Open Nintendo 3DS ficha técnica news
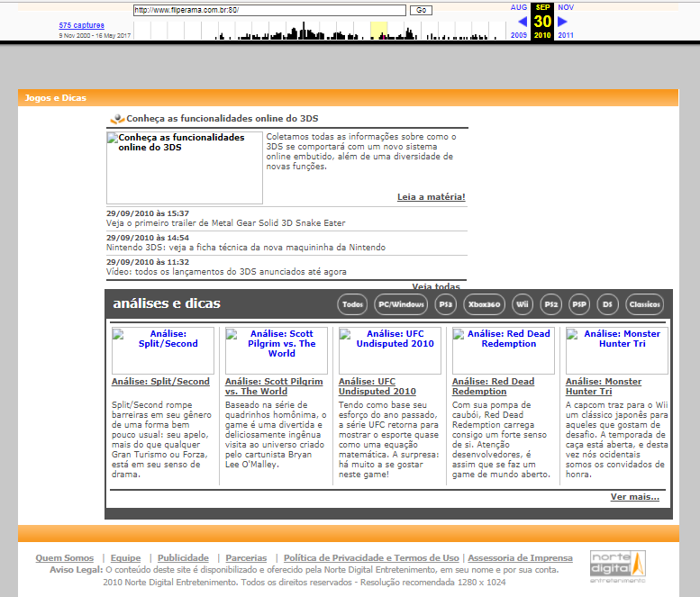Screen dimensions: 700x597 click(246, 248)
